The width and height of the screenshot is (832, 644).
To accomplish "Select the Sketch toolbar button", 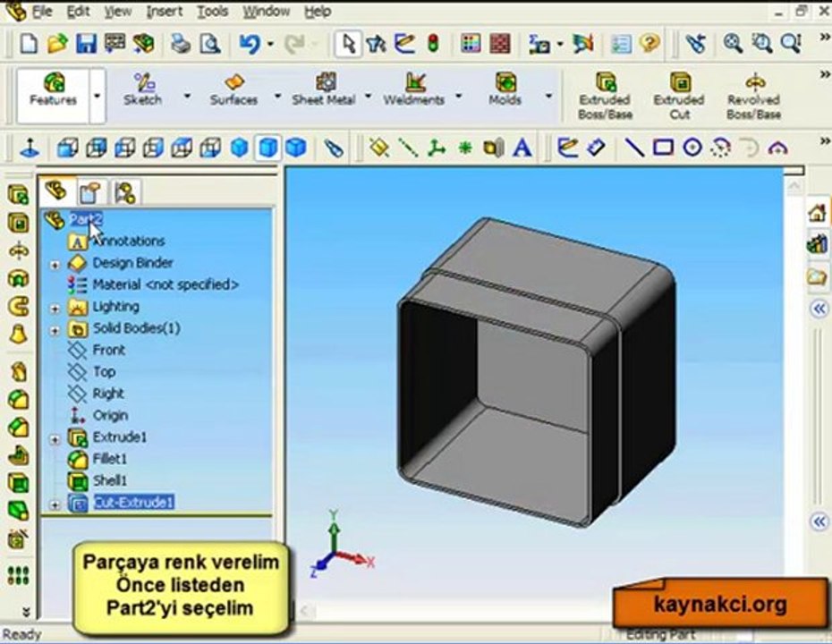I will [x=143, y=89].
